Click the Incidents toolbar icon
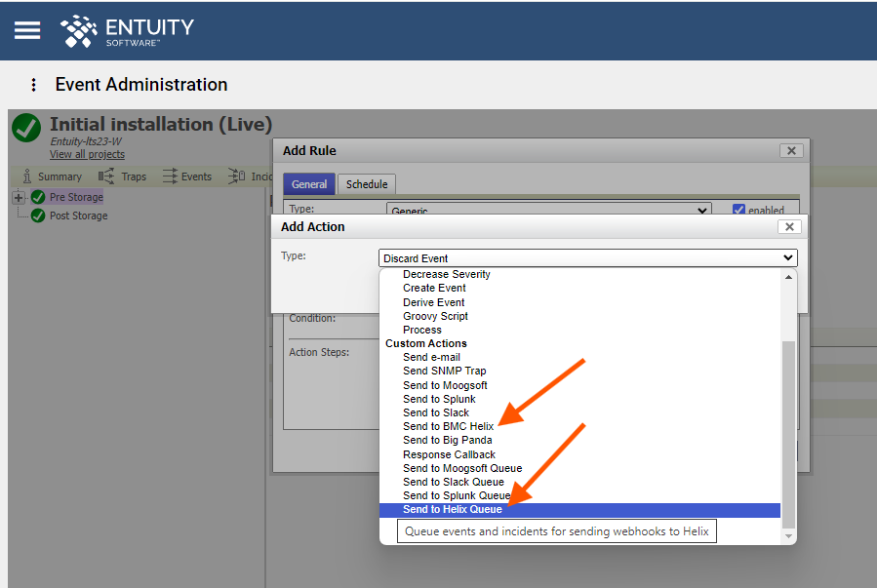 coord(237,176)
